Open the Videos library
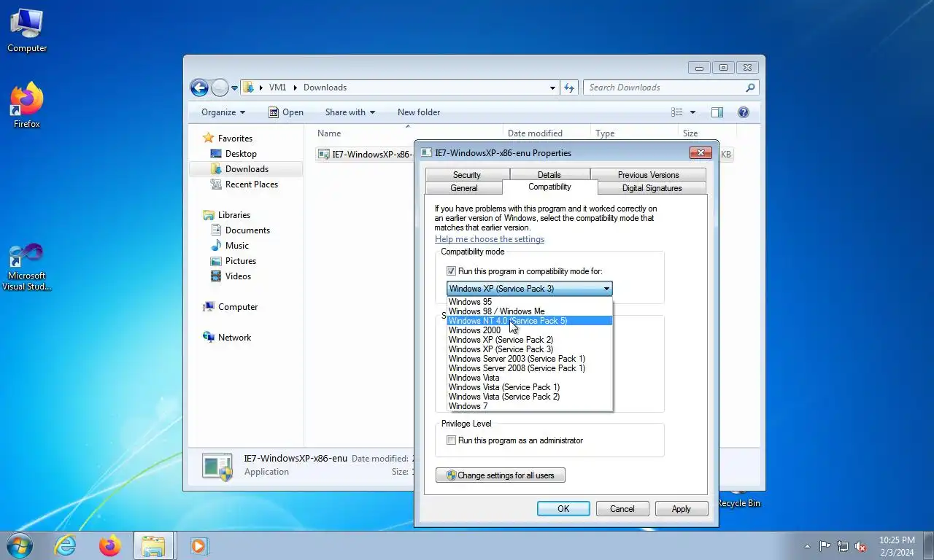The image size is (934, 560). [238, 276]
